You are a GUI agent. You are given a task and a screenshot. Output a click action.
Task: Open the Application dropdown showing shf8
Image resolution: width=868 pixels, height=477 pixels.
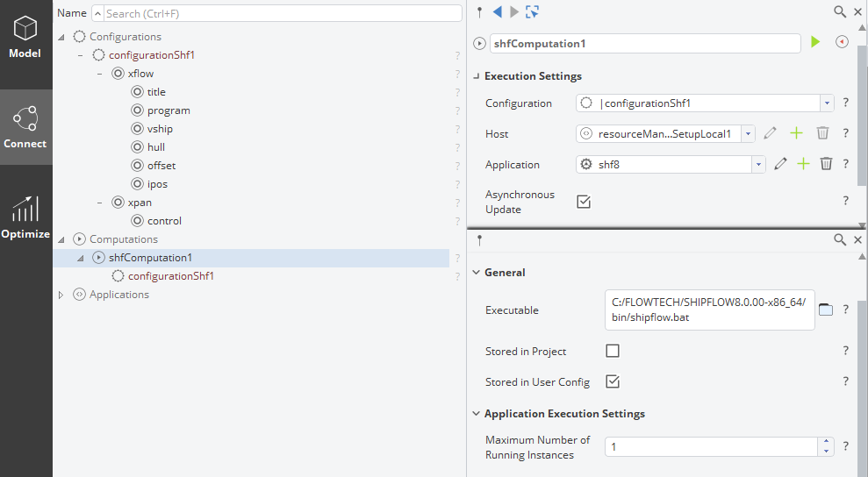tap(758, 164)
